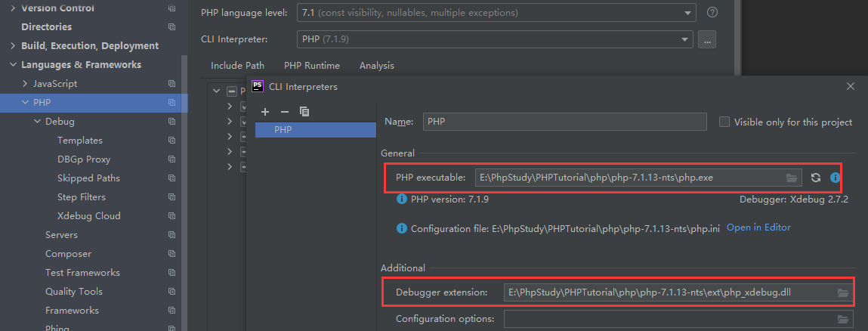Browse Configuration options with folder icon
Screen dimensions: 868x331
(x=843, y=319)
